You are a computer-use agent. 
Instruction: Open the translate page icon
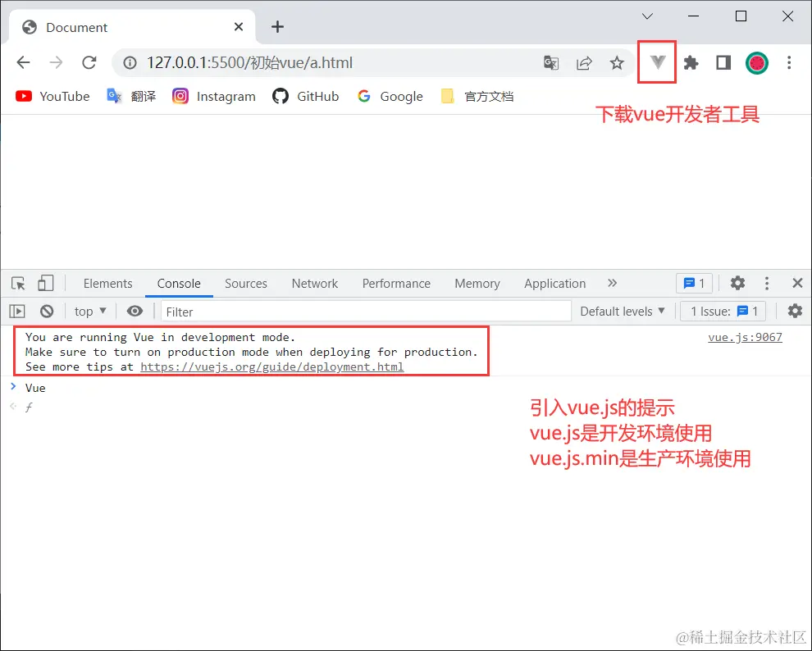551,63
